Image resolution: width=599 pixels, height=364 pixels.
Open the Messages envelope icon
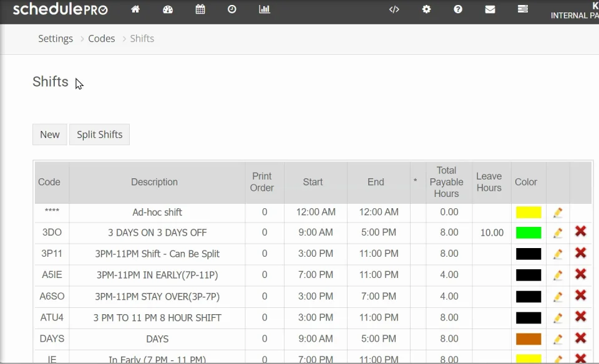(x=490, y=9)
